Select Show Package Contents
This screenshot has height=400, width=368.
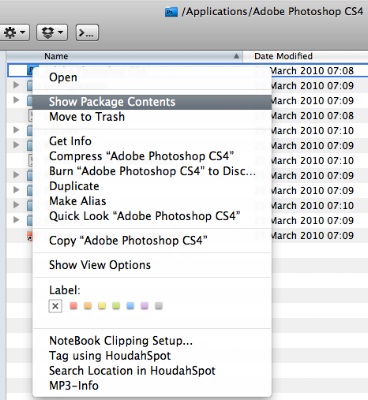[152, 102]
